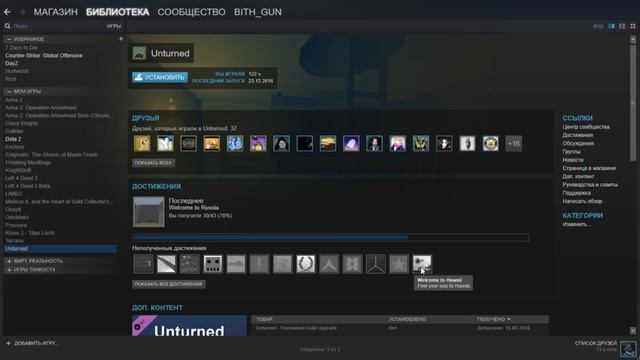
Task: Open the Unturned DLC banner thumbnail
Action: pyautogui.click(x=189, y=325)
